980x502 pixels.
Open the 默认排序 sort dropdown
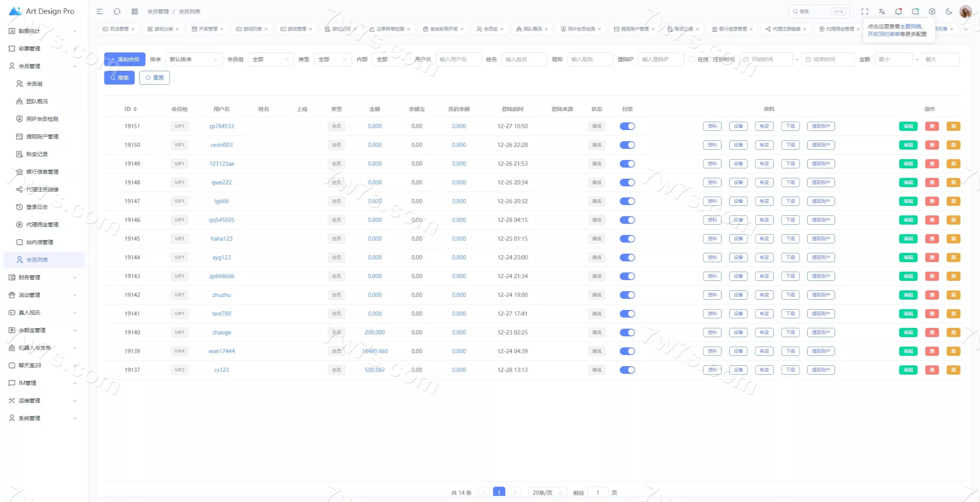click(x=194, y=59)
